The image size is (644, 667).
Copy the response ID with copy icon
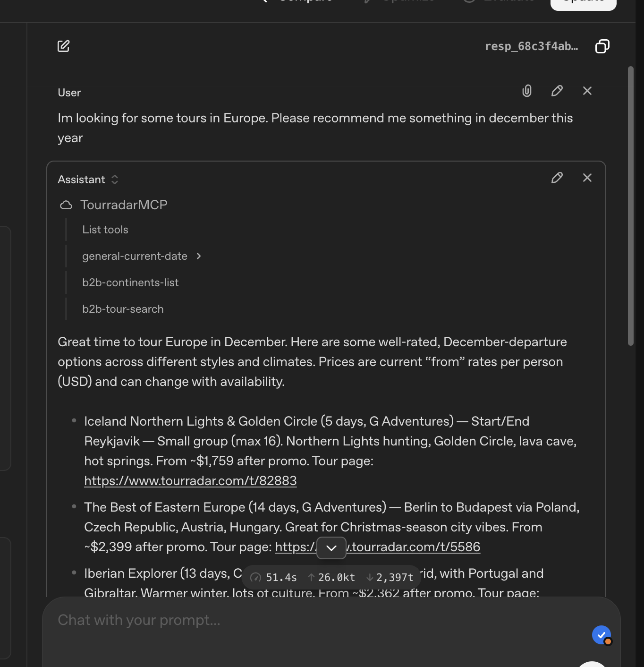pos(602,46)
